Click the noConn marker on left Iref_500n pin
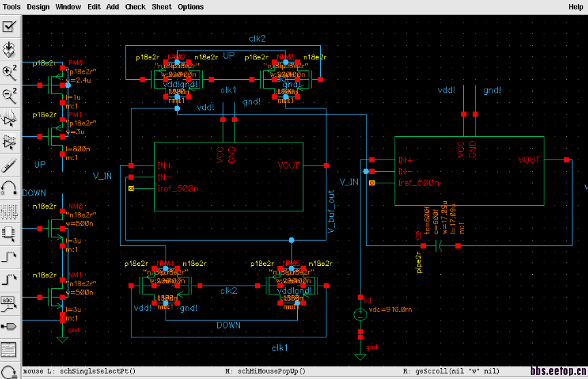This screenshot has height=379, width=588. (x=131, y=188)
